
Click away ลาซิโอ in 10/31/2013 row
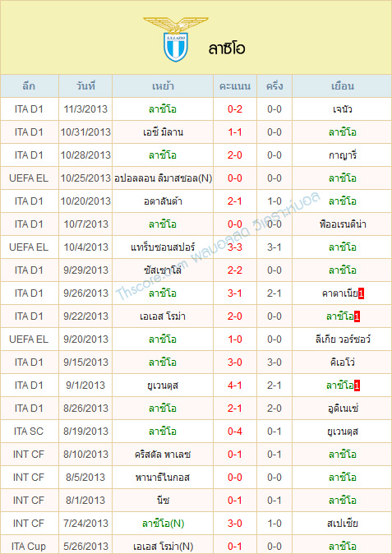(x=342, y=132)
